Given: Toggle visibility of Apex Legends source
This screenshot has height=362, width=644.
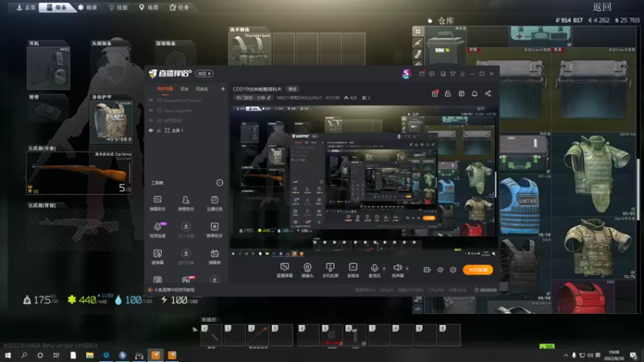Looking at the screenshot, I should coord(151,110).
